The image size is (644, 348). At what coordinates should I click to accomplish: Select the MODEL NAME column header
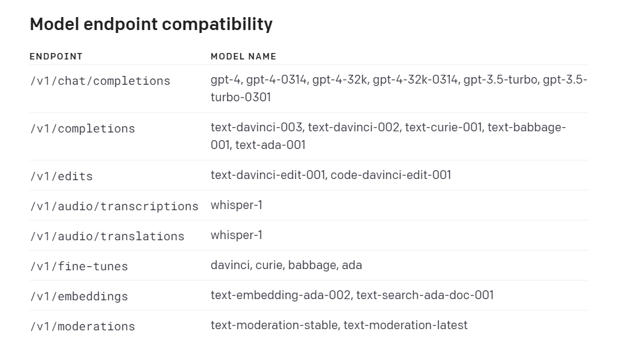[x=243, y=57]
